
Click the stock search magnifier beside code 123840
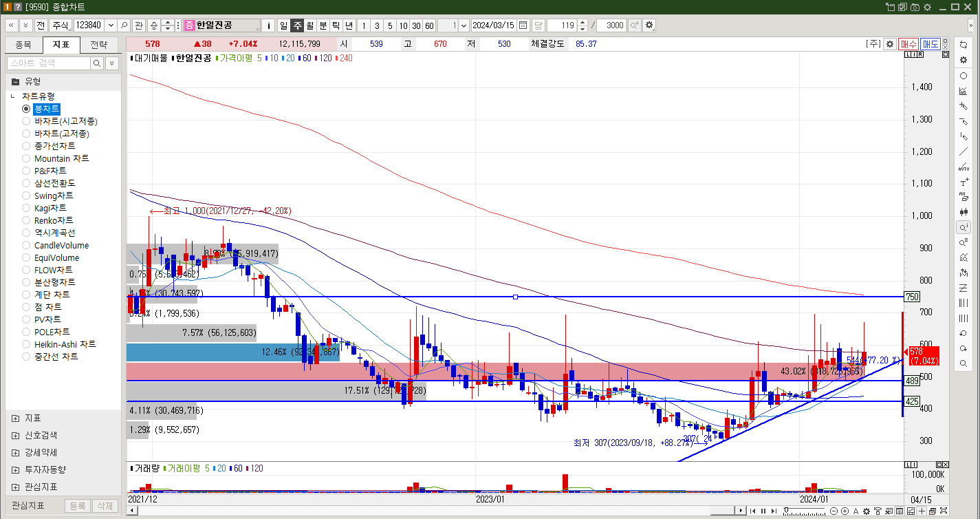click(124, 25)
